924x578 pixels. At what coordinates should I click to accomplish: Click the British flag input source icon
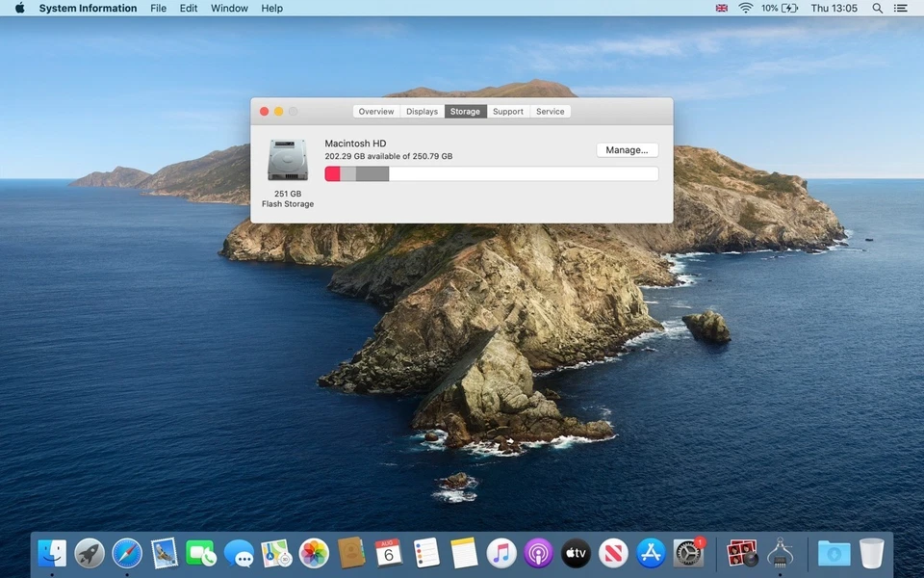pos(721,9)
